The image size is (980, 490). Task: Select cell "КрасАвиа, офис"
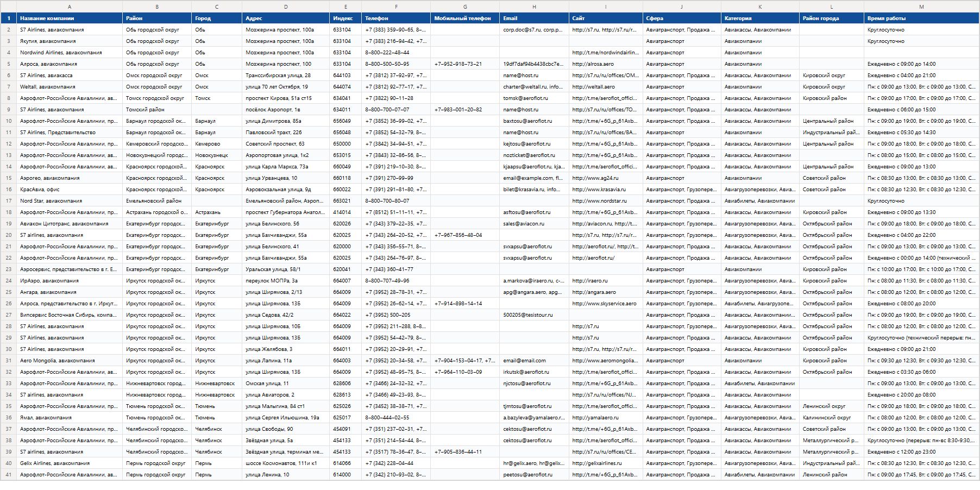[70, 190]
